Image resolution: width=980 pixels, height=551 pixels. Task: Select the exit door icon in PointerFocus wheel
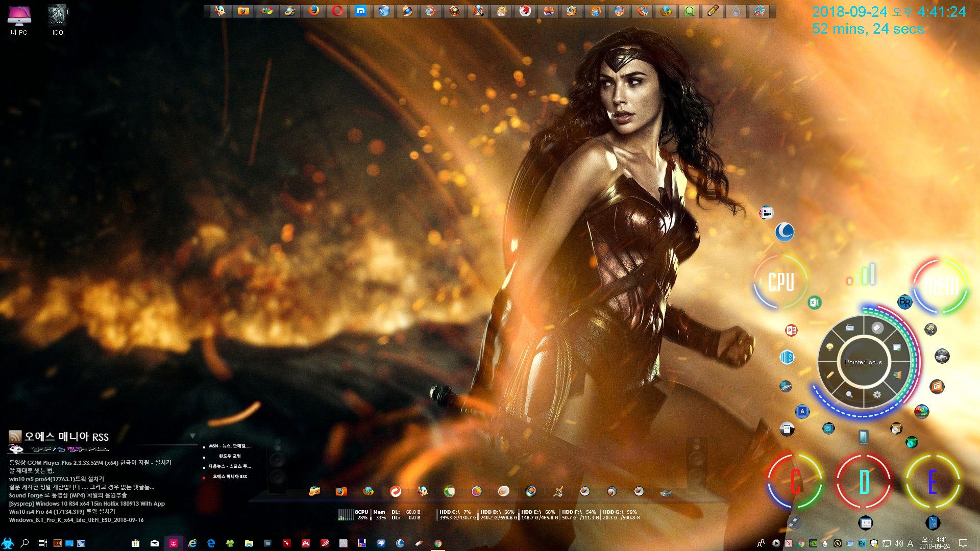pos(897,375)
